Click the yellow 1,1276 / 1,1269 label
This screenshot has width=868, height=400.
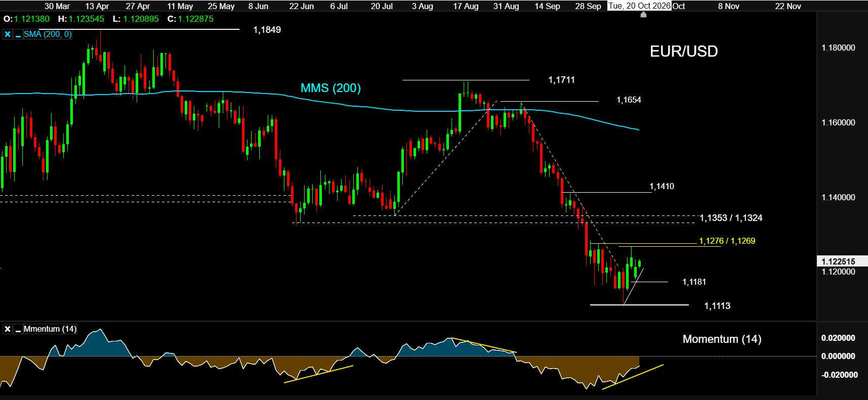(x=727, y=241)
